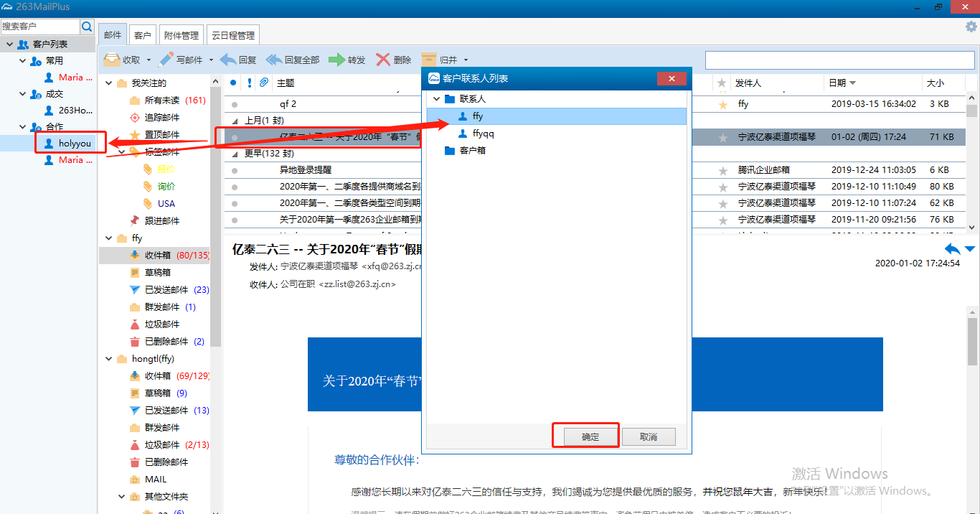
Task: Click the 回复全部 reply all icon
Action: 274,60
